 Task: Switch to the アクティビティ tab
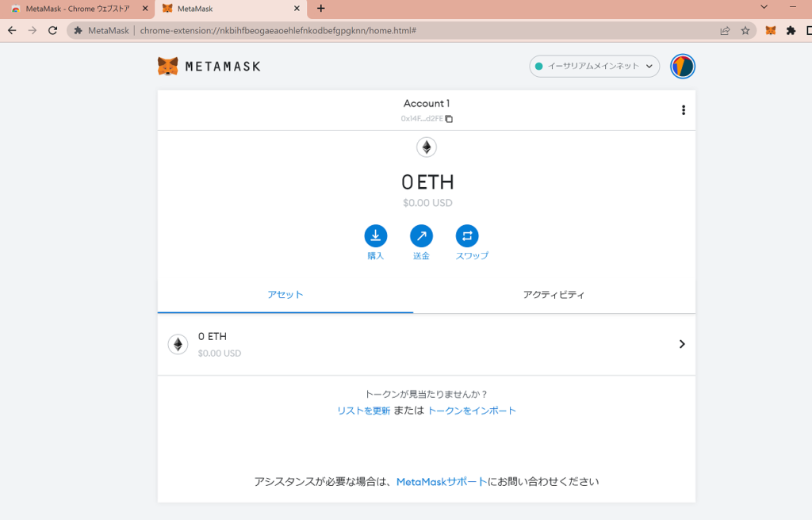click(553, 295)
